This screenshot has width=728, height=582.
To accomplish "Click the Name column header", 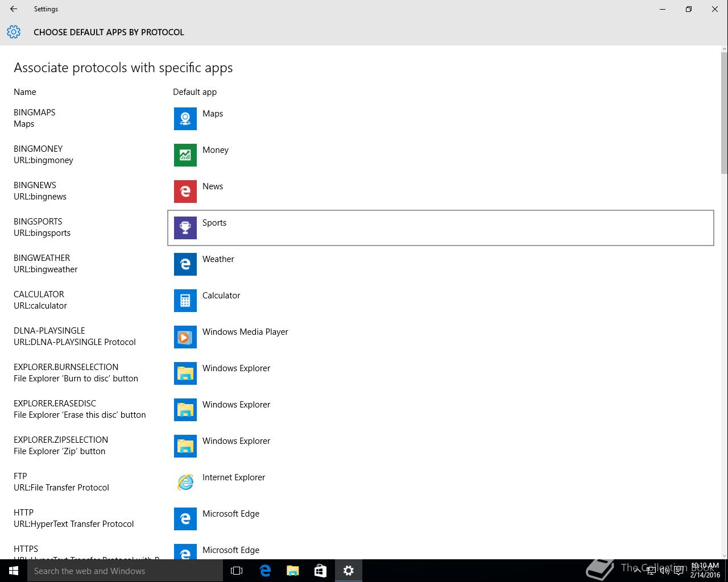I will click(25, 92).
